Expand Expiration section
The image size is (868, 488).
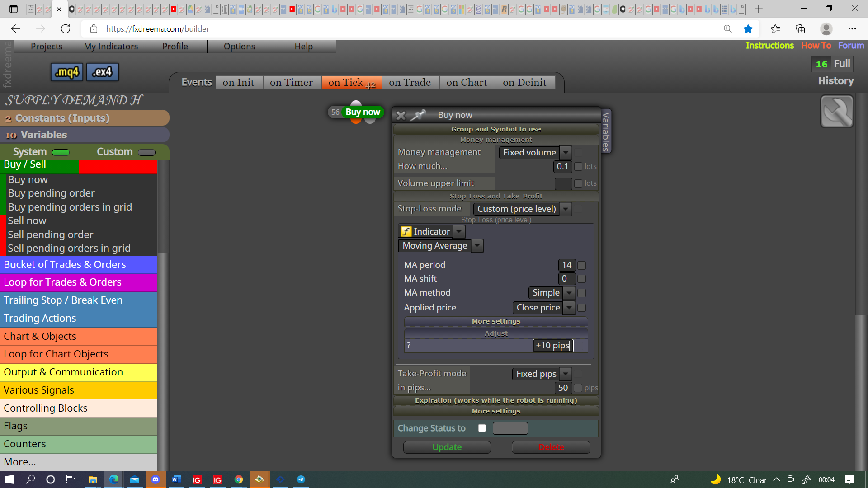[496, 400]
